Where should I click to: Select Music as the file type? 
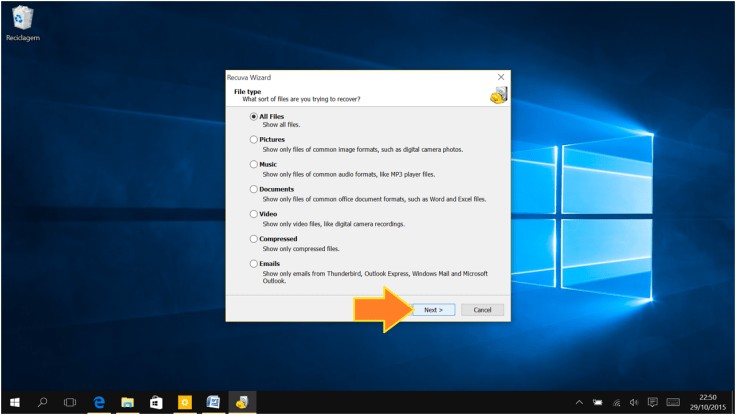pos(254,164)
